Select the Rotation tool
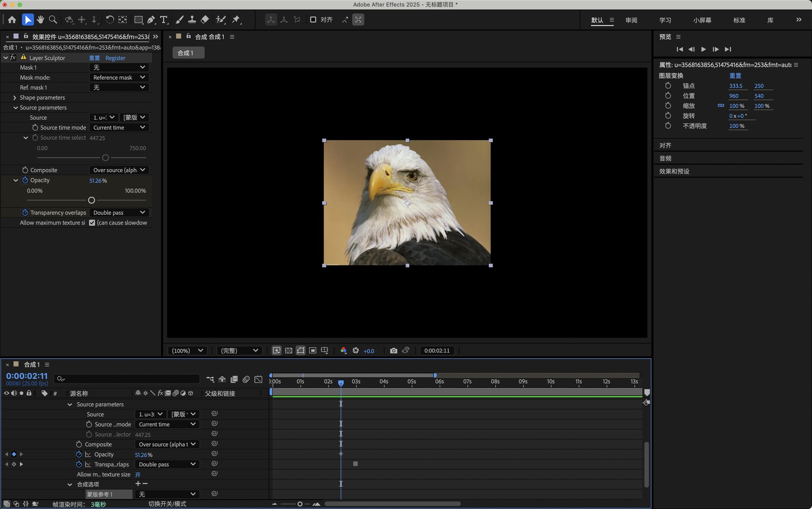Viewport: 812px width, 509px height. coord(110,19)
